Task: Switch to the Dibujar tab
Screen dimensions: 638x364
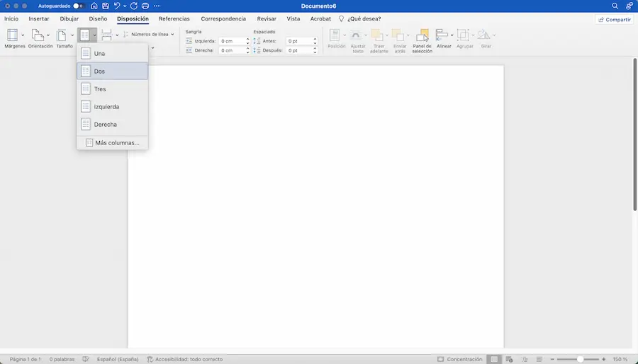Action: [69, 18]
